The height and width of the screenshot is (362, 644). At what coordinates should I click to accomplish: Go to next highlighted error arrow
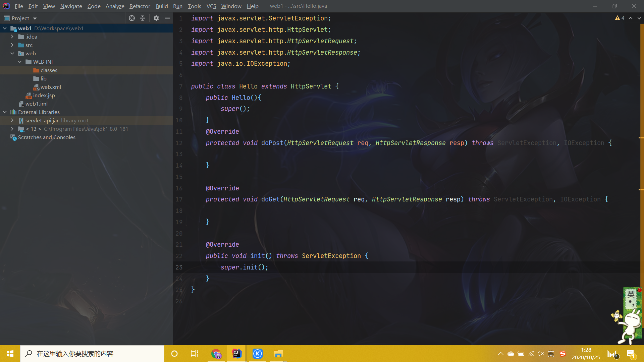pyautogui.click(x=639, y=18)
